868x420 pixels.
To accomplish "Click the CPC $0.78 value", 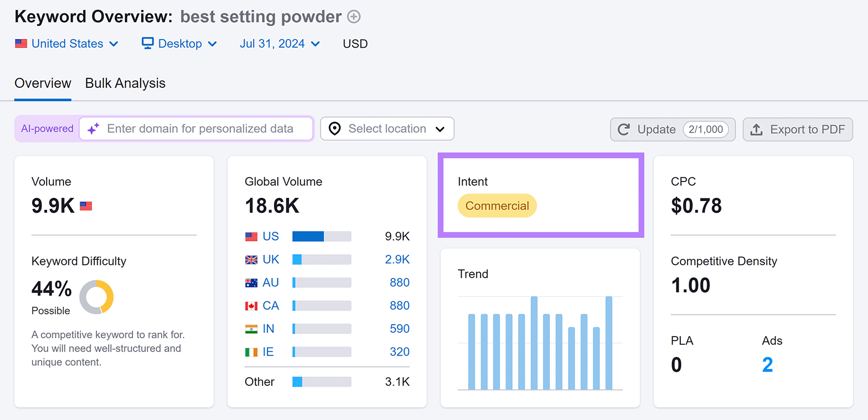I will click(x=697, y=206).
